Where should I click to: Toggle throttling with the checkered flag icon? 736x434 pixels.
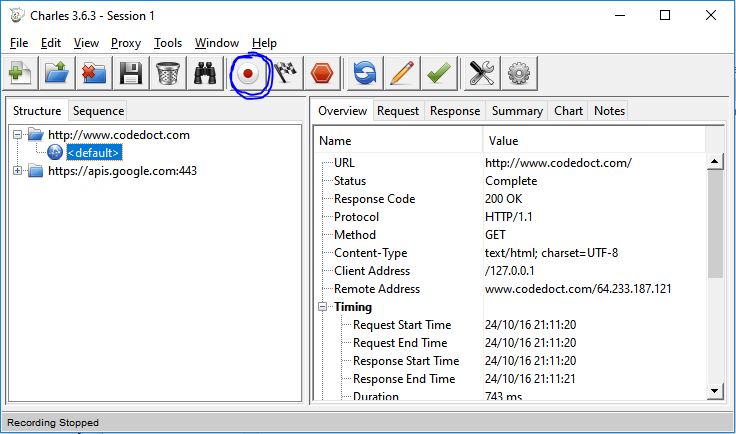click(285, 73)
